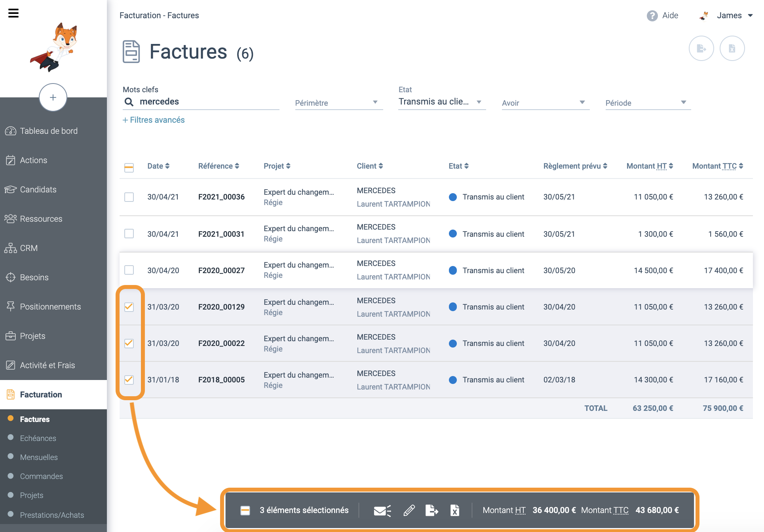Click the Excel export icon at top right

(732, 48)
